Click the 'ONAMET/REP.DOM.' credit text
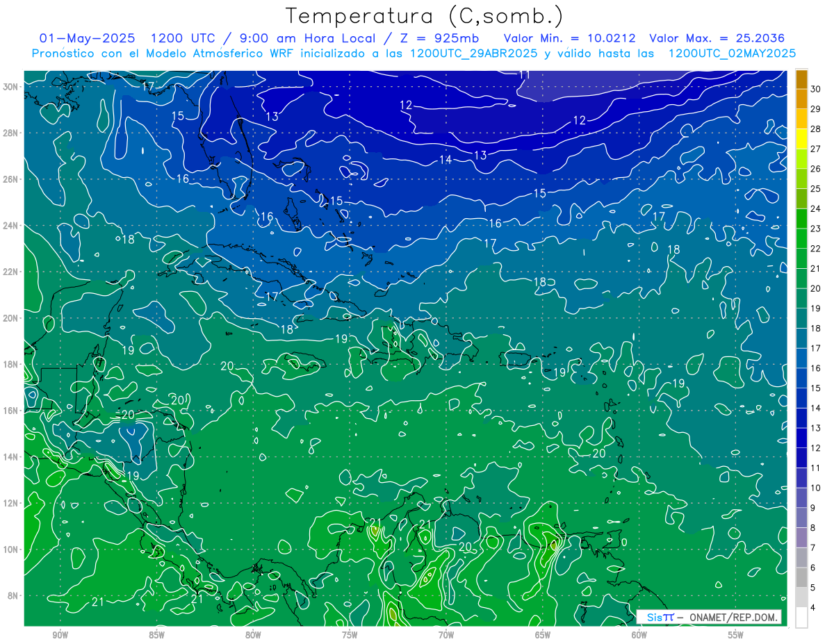834x644 pixels. coord(732,618)
